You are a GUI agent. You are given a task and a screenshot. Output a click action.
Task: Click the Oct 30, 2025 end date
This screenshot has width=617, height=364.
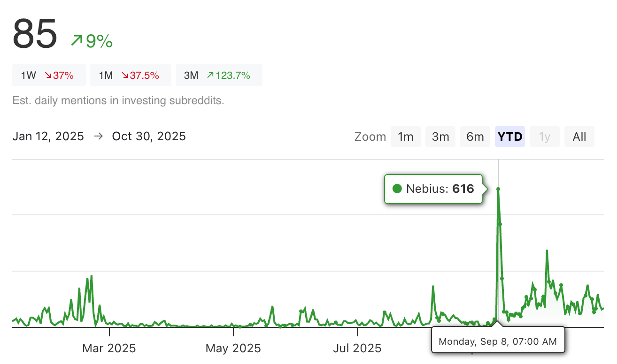pos(149,136)
